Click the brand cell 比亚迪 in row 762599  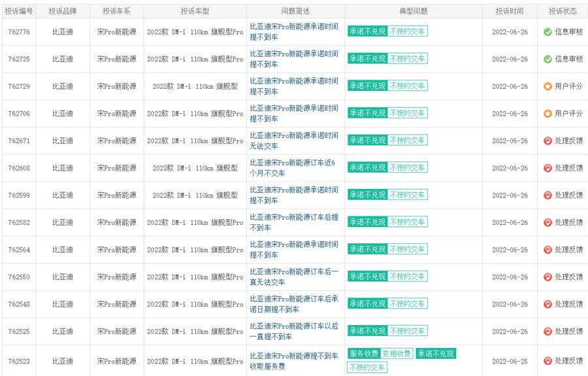[x=63, y=195]
